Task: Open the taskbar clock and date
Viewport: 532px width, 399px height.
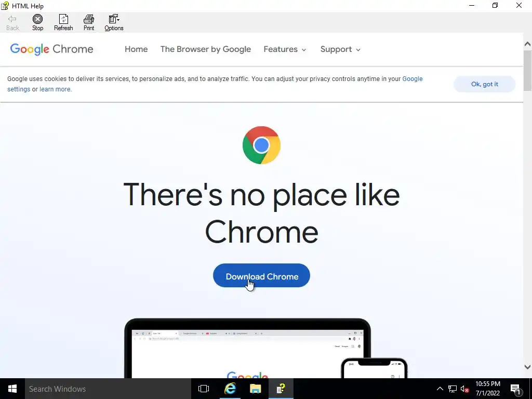Action: pos(487,389)
